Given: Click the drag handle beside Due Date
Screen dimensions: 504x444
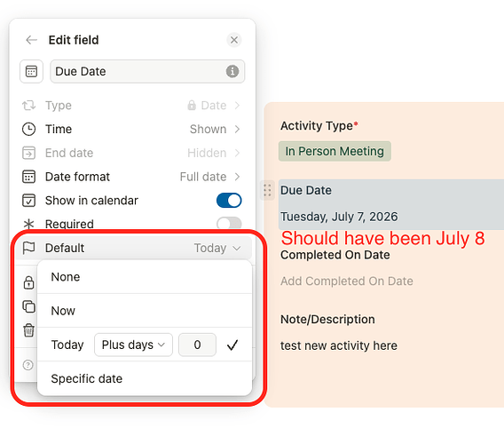Looking at the screenshot, I should click(267, 190).
